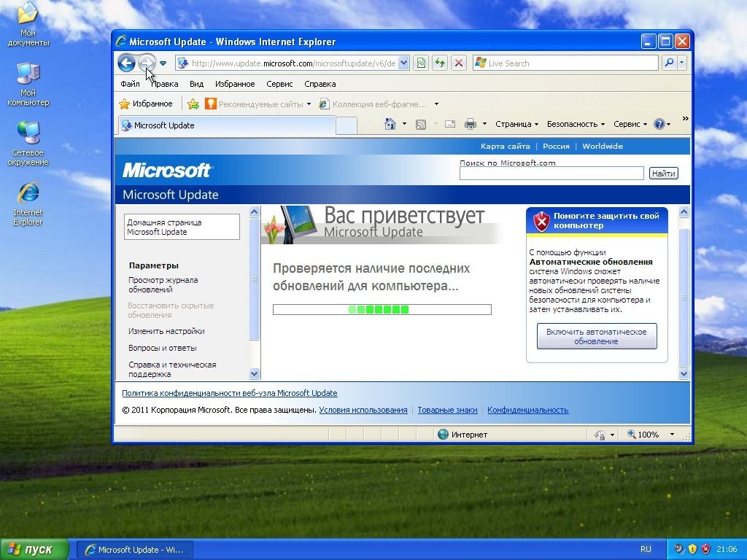Refresh the page with green arrows icon
This screenshot has width=747, height=560.
point(440,63)
